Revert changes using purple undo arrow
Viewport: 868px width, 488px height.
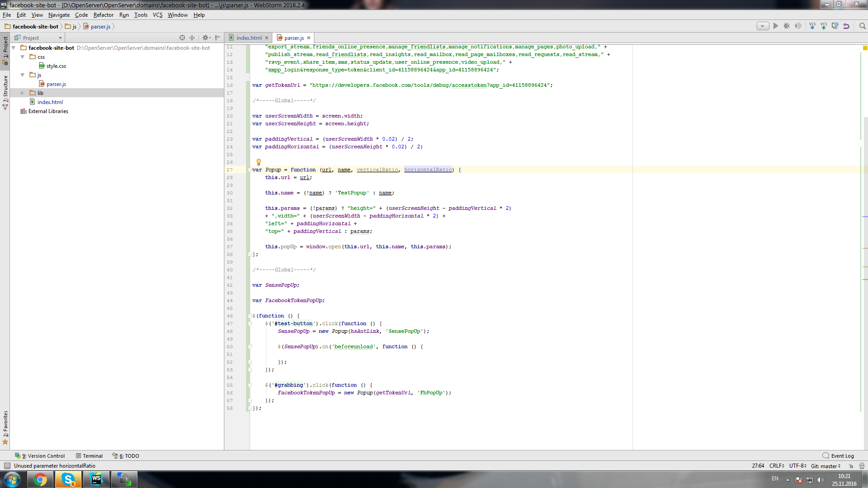pos(846,26)
